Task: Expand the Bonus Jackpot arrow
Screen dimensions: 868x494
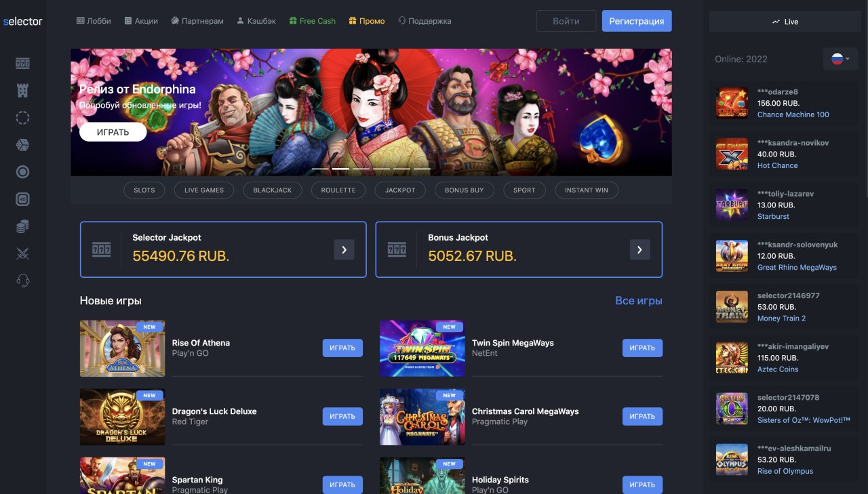Action: pyautogui.click(x=639, y=249)
